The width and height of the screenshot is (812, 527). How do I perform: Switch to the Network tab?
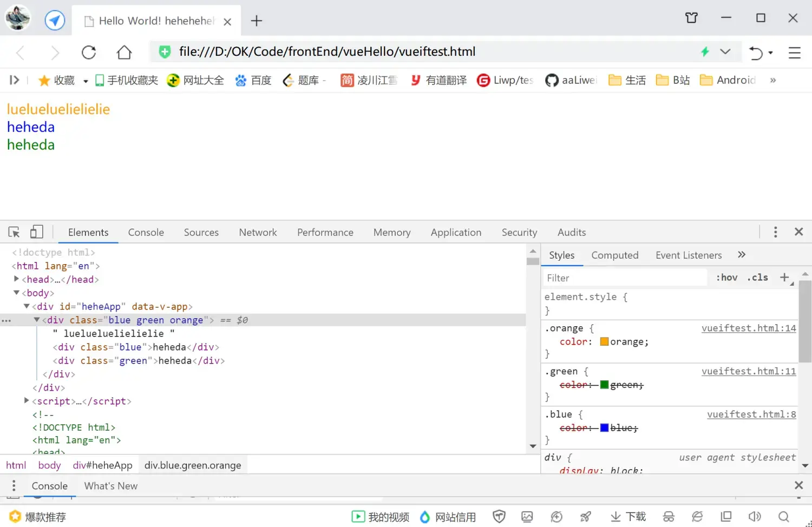(x=258, y=232)
